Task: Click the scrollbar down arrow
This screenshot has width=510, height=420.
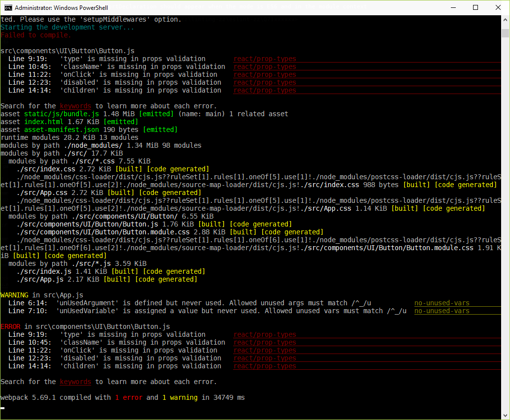Action: point(505,416)
